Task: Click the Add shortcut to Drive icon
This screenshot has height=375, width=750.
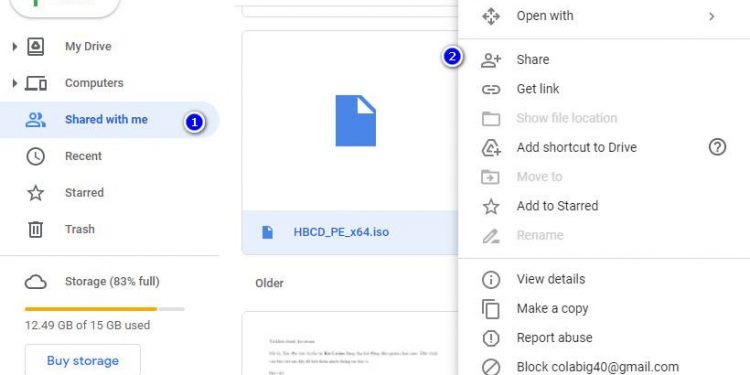Action: (491, 148)
